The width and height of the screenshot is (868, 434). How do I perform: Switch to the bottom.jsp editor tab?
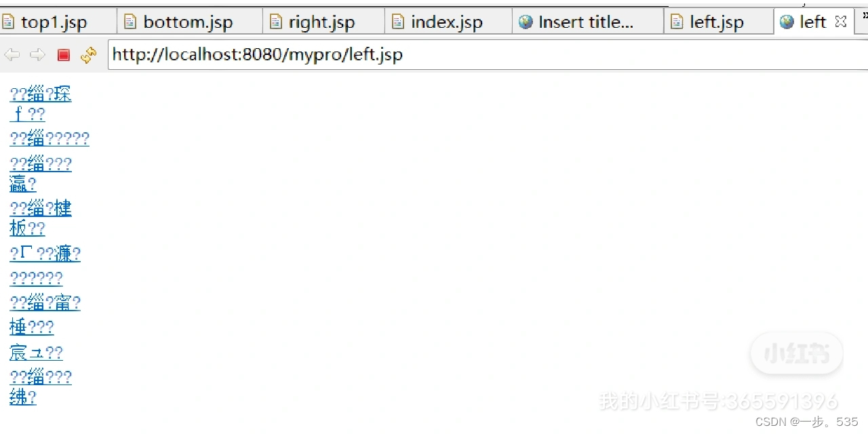tap(190, 22)
